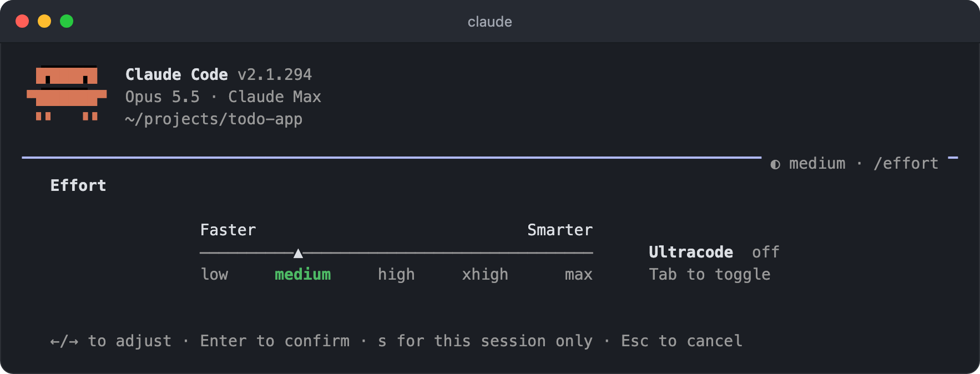Click the Opus 5.5 model label

click(162, 97)
